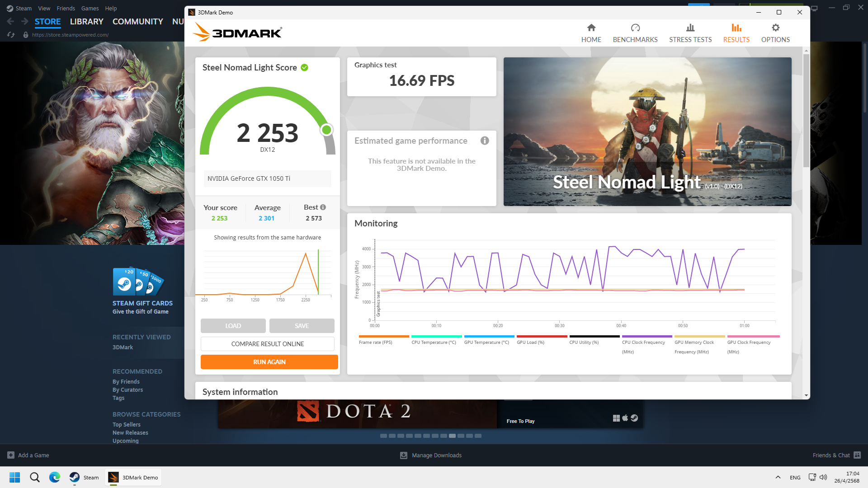Switch to the RESULTS tab
Screen dimensions: 868x488
click(736, 33)
